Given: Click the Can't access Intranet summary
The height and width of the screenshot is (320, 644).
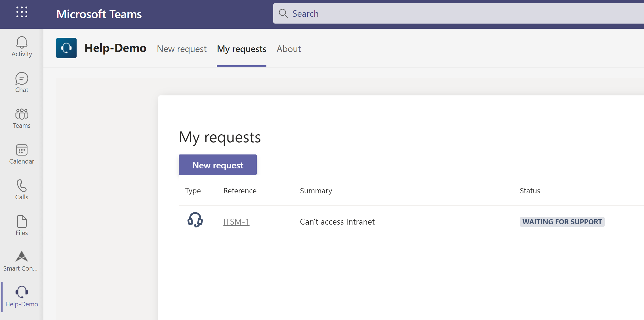Looking at the screenshot, I should point(337,222).
